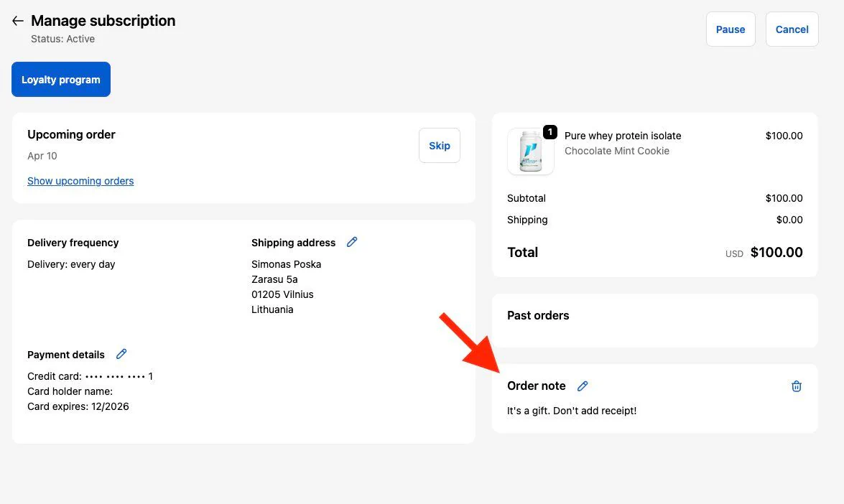This screenshot has width=844, height=504.
Task: Select the 'USD' currency label
Action: [x=734, y=254]
